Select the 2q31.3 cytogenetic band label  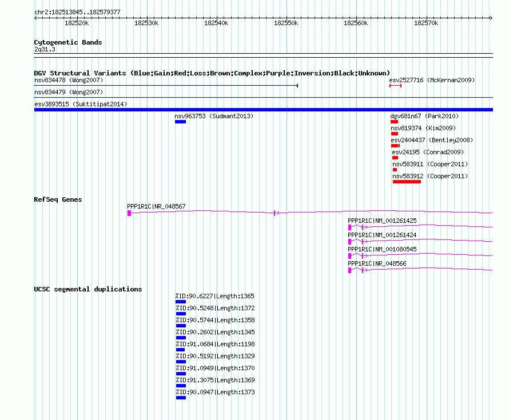point(45,49)
